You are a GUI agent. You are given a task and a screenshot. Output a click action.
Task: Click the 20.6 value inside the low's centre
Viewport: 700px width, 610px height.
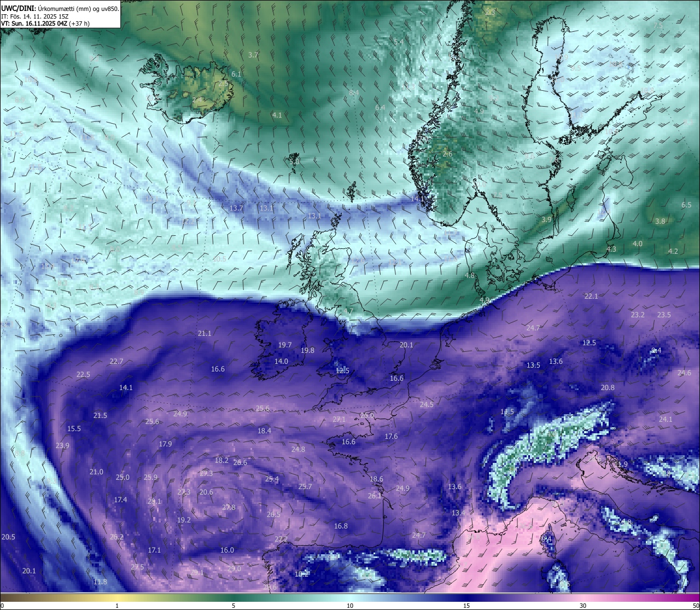pos(206,492)
